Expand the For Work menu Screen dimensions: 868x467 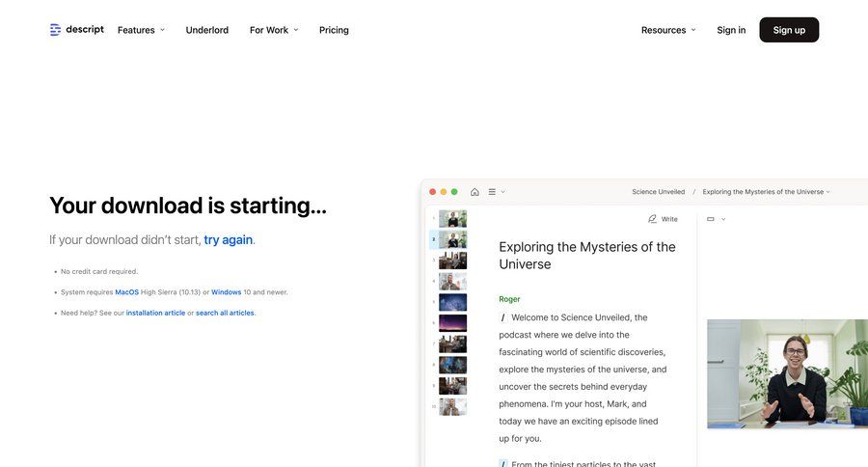(274, 30)
